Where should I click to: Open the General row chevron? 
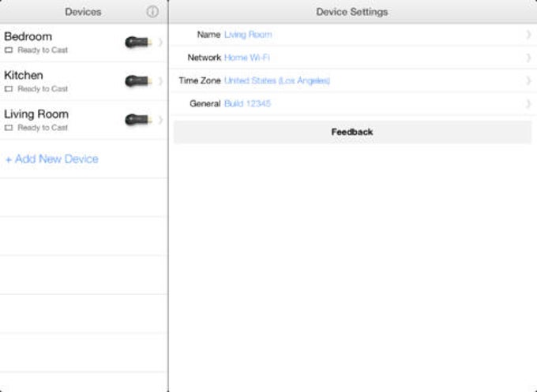528,103
